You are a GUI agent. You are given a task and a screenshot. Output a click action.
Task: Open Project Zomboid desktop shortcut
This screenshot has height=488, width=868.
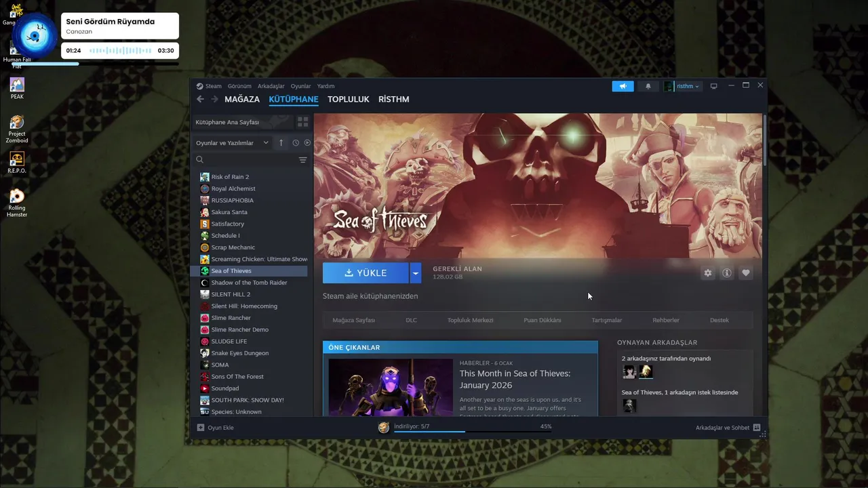coord(17,129)
